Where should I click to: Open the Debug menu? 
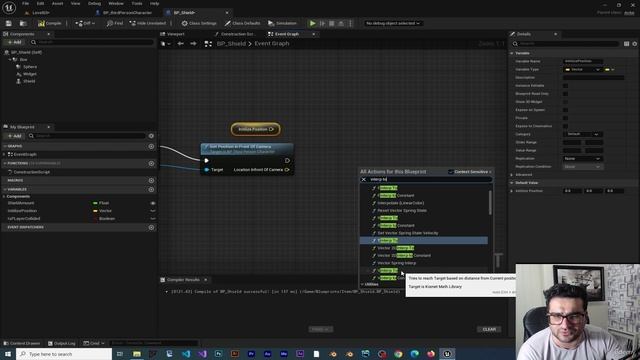(x=94, y=3)
